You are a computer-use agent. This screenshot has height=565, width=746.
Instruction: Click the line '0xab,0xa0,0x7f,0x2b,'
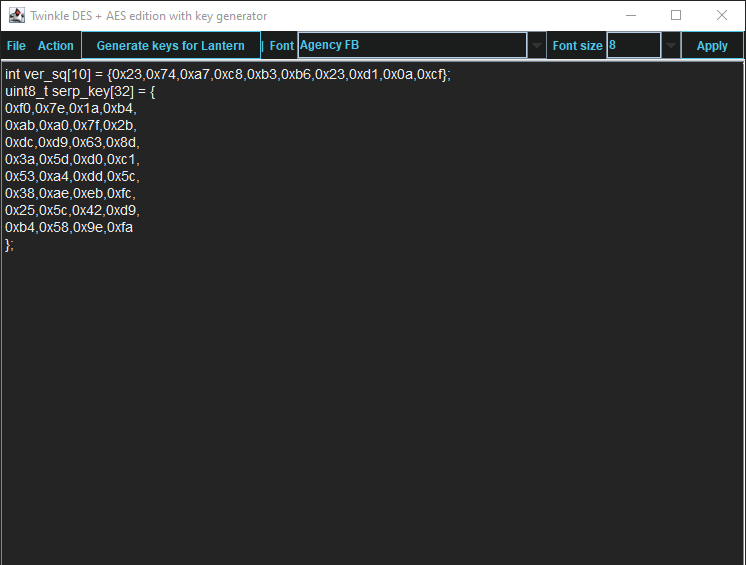70,126
